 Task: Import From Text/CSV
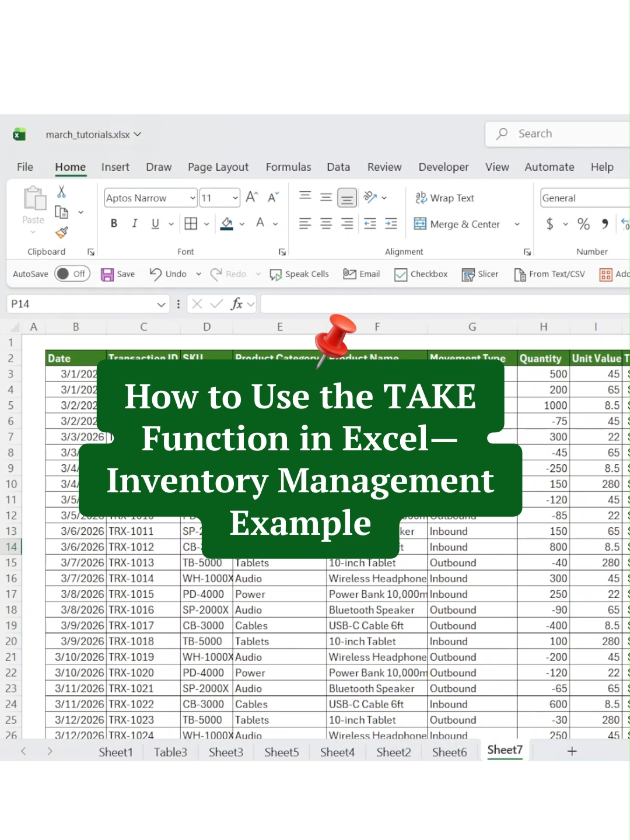click(549, 274)
